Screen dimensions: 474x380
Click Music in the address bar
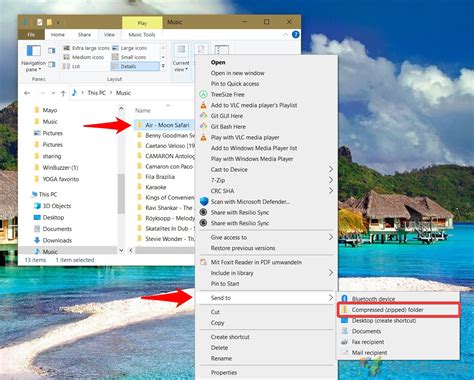point(123,93)
